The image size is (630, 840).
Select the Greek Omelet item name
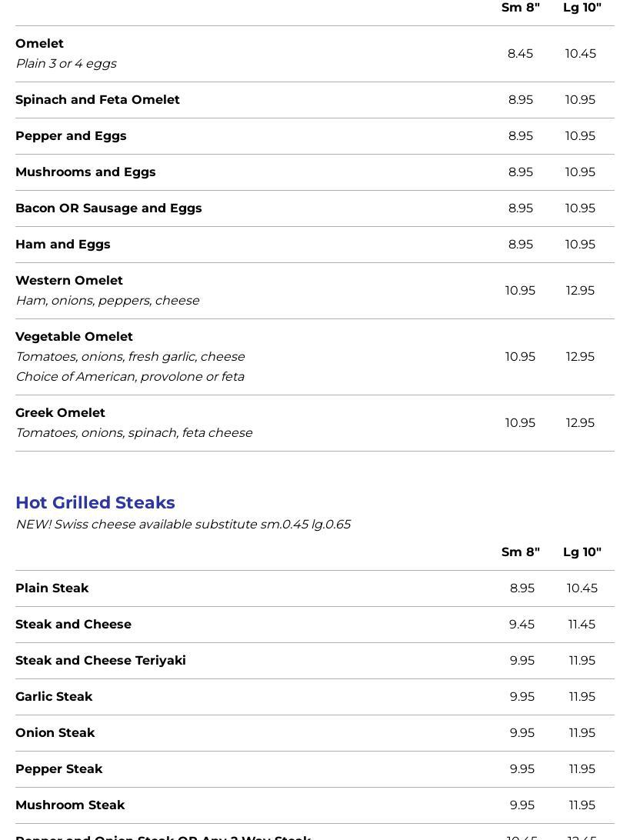tap(60, 413)
